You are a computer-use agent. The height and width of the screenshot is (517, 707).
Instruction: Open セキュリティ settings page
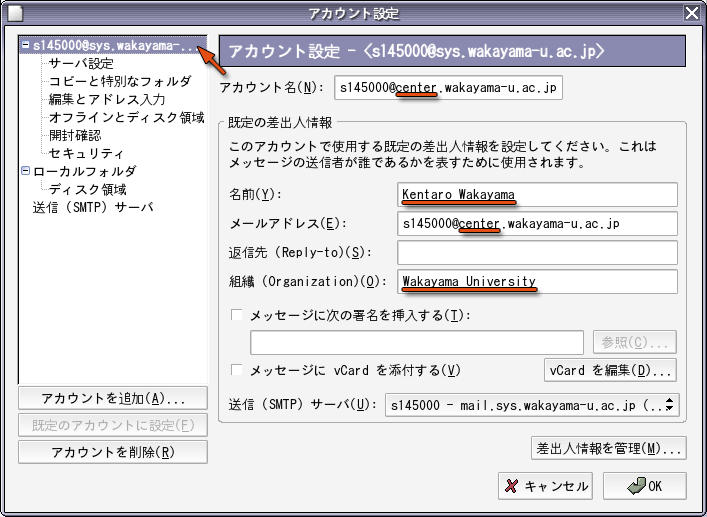click(86, 153)
